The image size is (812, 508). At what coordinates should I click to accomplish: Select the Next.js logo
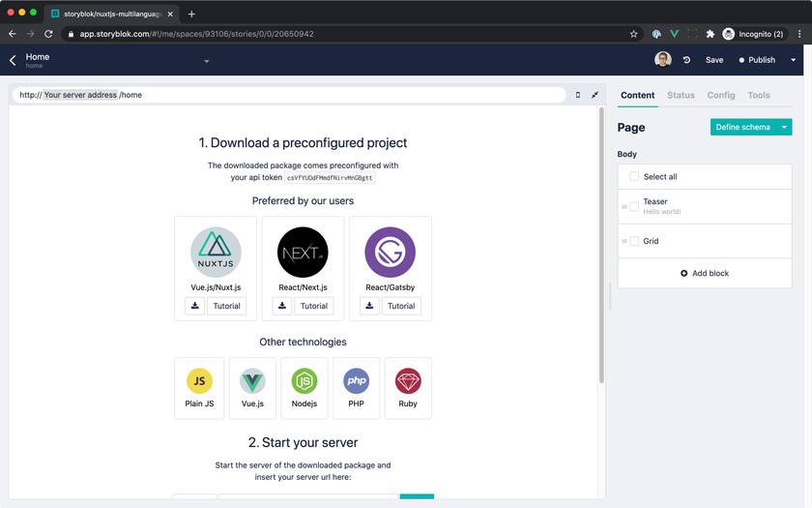(303, 252)
